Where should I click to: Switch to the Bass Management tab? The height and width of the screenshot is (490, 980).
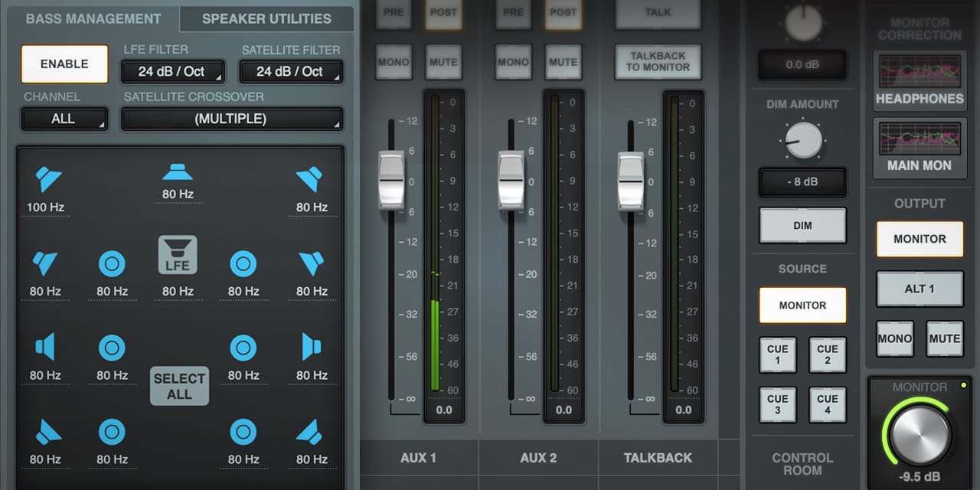coord(93,19)
